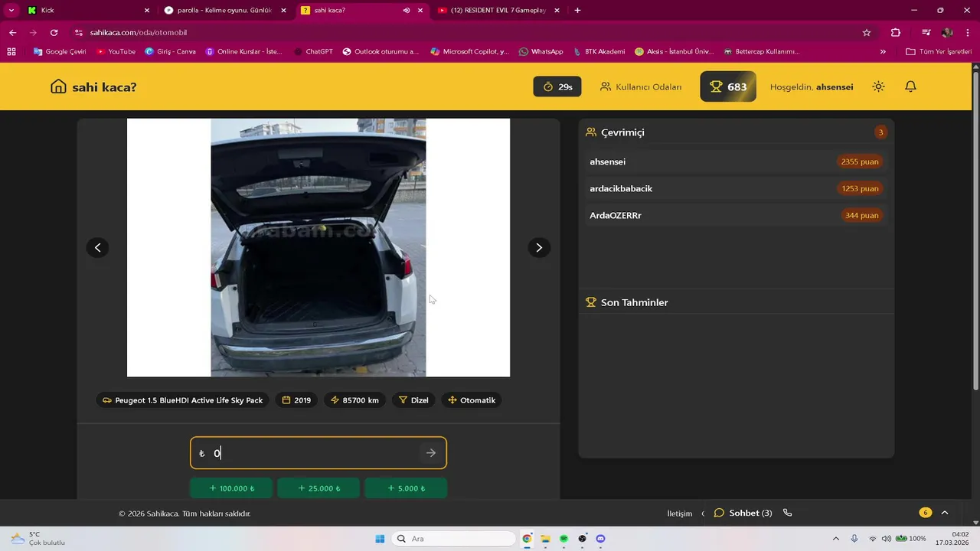The width and height of the screenshot is (980, 551).
Task: Open the İletişim contact link
Action: pos(679,513)
